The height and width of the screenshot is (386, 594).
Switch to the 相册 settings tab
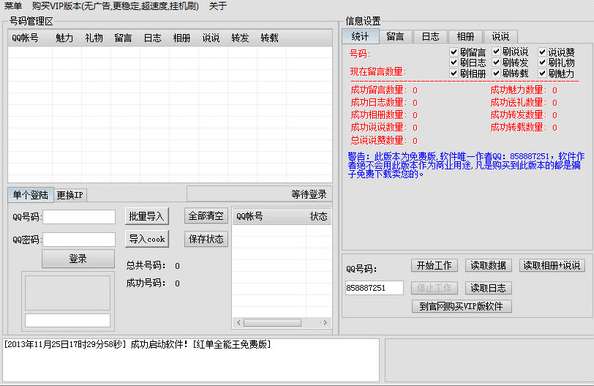coord(465,37)
